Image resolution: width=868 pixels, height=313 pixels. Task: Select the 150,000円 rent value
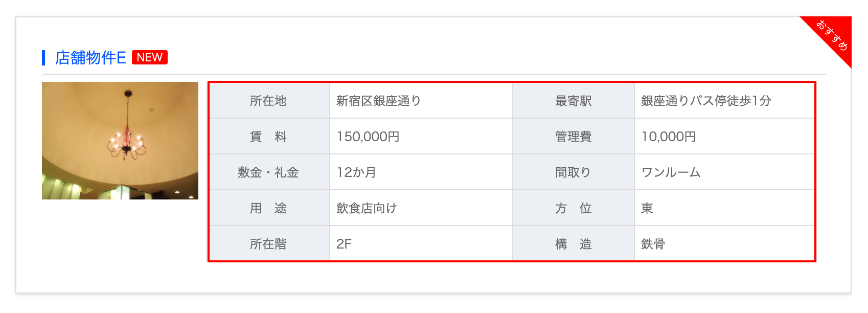tap(368, 137)
